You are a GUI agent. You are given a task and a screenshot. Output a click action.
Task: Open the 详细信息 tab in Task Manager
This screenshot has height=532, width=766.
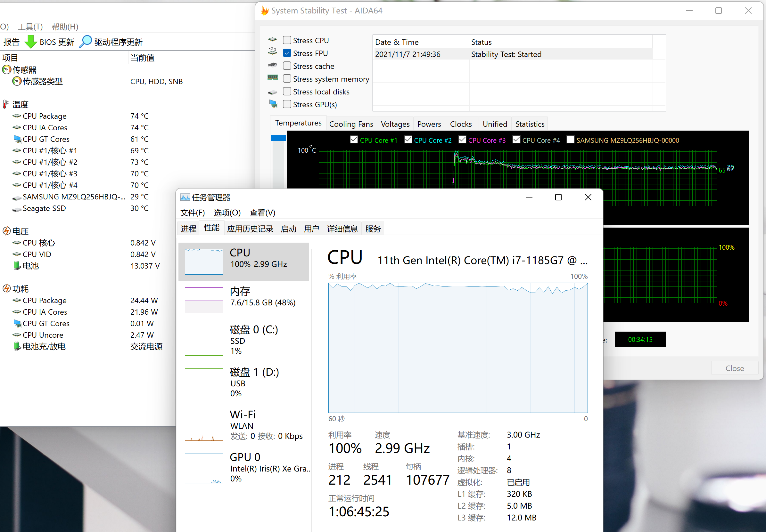(x=342, y=229)
